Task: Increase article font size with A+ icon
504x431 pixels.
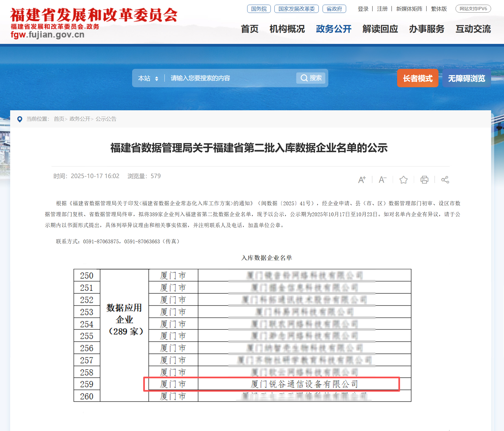Action: click(362, 180)
